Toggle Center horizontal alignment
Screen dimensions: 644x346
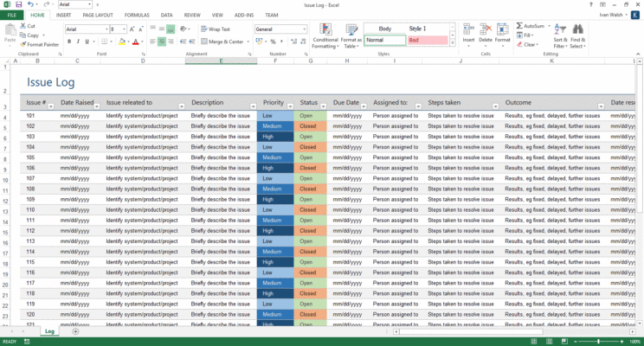161,42
